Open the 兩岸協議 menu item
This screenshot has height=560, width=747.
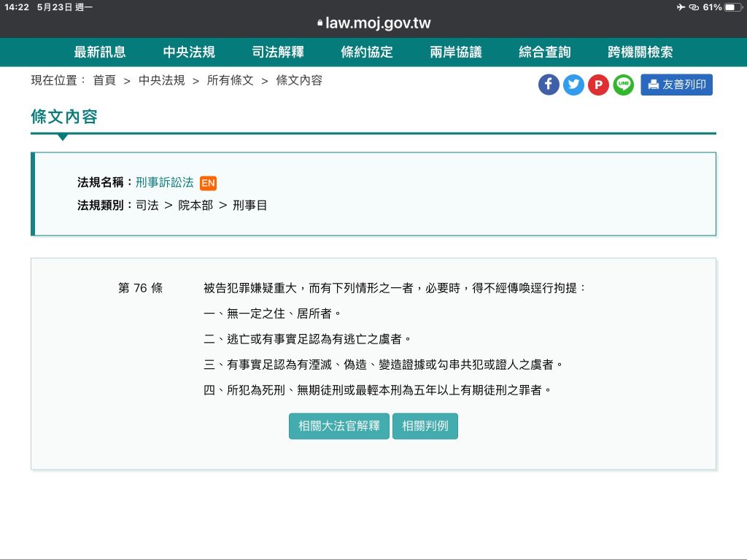pos(456,52)
